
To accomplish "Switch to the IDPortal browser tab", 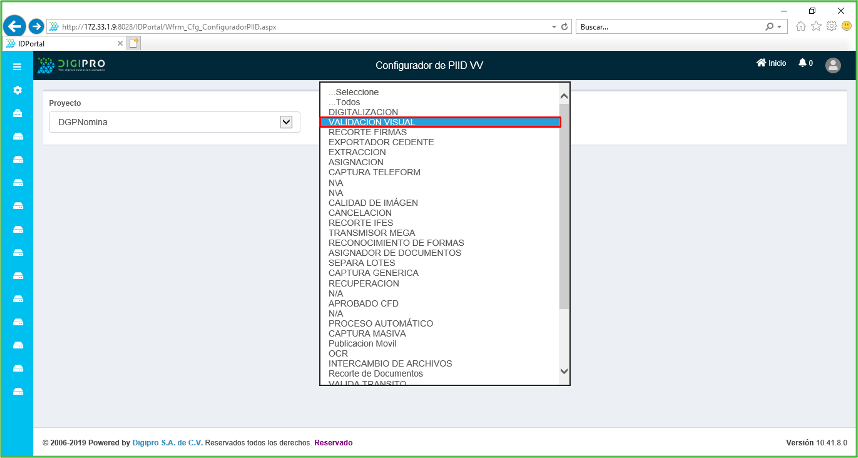I will (x=60, y=43).
